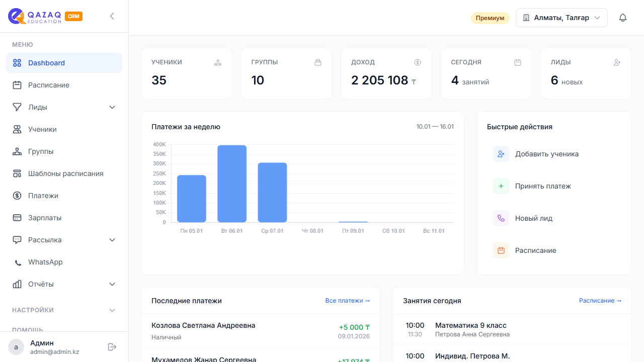Image resolution: width=644 pixels, height=362 pixels.
Task: Collapse the sidebar with the arrow
Action: tap(112, 16)
